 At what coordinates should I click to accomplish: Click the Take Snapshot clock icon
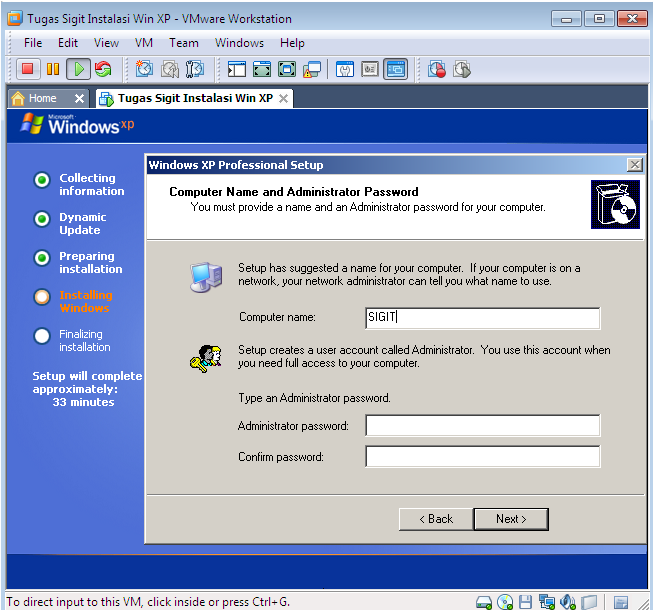point(144,69)
